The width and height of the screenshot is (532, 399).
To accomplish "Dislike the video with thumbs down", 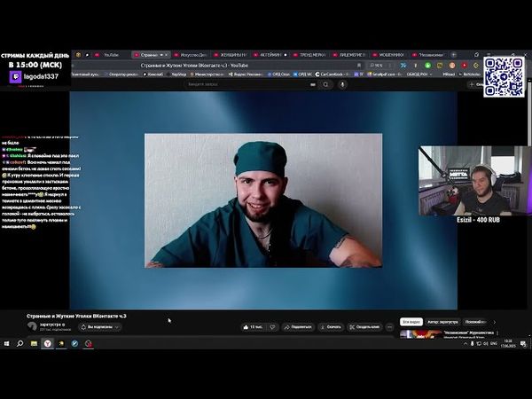I will 273,326.
